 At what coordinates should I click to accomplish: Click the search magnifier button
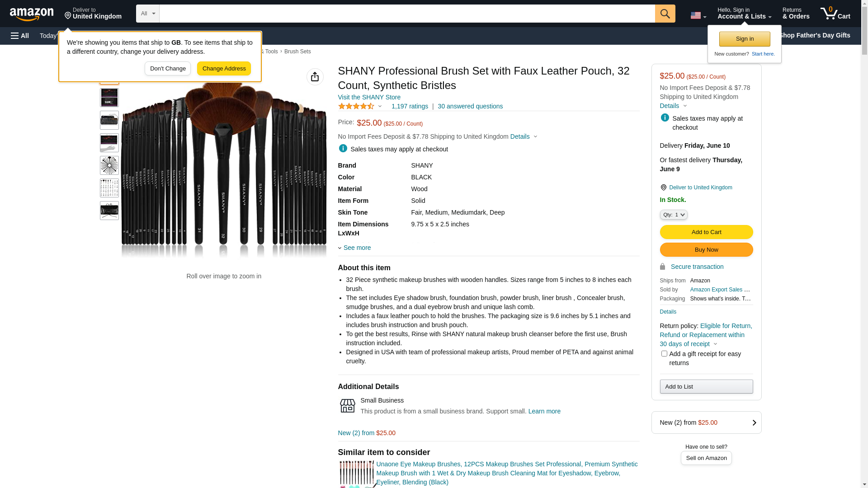[665, 14]
